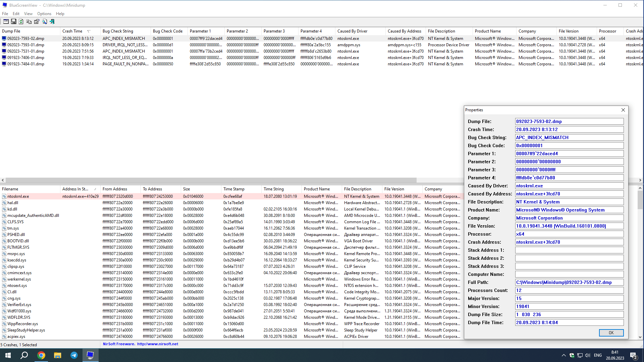
Task: Click the copy to clipboard icon
Action: [29, 21]
